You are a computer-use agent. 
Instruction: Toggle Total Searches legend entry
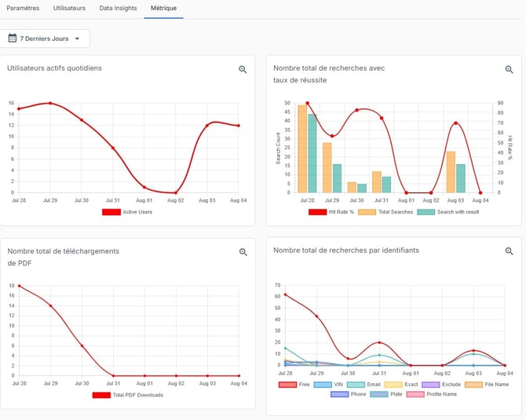pyautogui.click(x=385, y=212)
